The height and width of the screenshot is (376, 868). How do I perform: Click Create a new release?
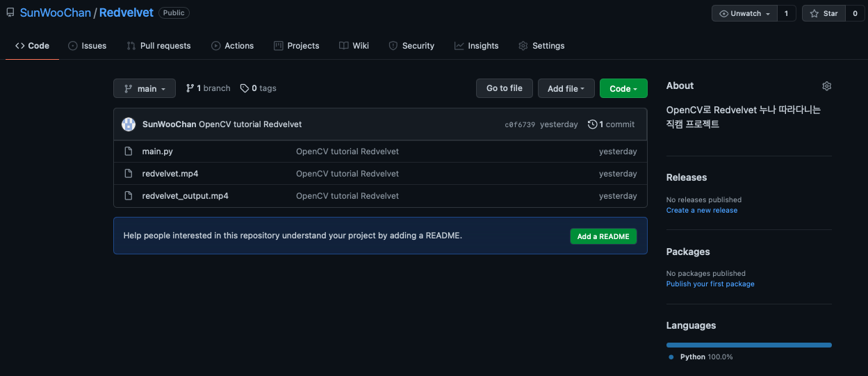point(702,210)
